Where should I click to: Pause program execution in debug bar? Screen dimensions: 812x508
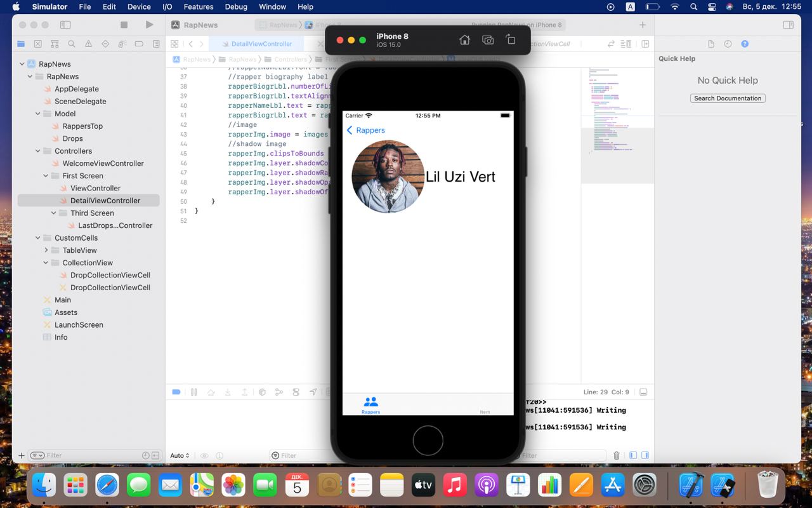pyautogui.click(x=194, y=392)
